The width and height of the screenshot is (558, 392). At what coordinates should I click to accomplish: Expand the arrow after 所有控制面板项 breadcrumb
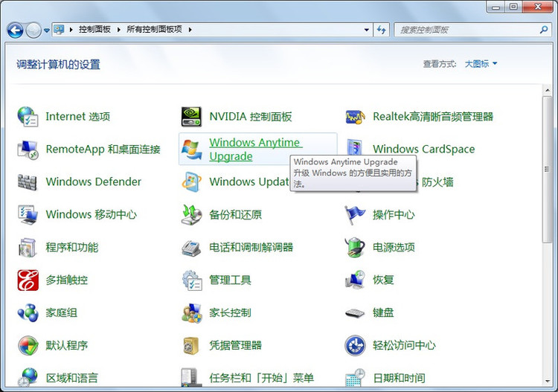[x=190, y=30]
